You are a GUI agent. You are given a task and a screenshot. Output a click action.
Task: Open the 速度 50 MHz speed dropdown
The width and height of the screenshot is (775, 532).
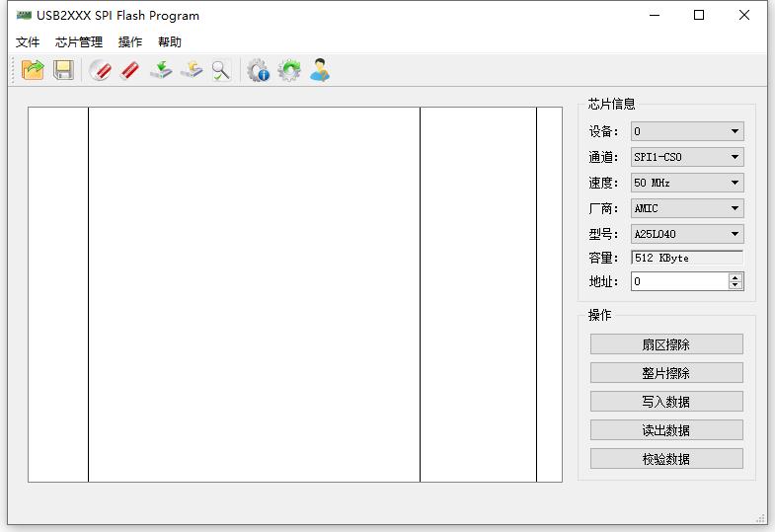tap(687, 183)
